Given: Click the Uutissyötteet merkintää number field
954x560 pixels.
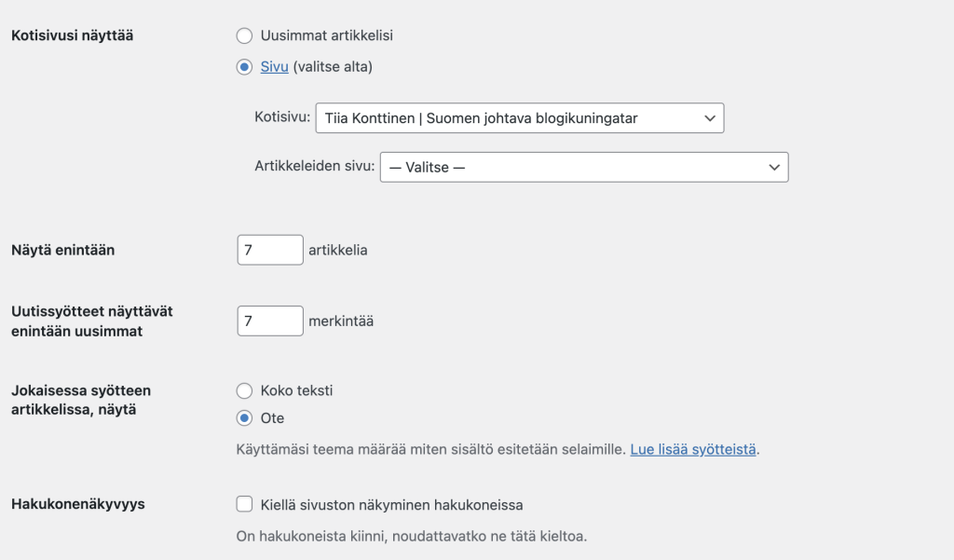Looking at the screenshot, I should 269,321.
